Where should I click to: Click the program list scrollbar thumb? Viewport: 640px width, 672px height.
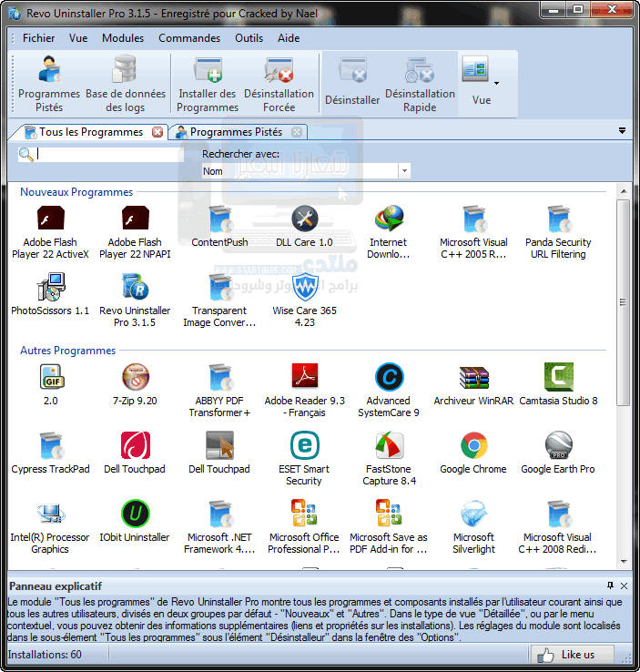pos(624,302)
